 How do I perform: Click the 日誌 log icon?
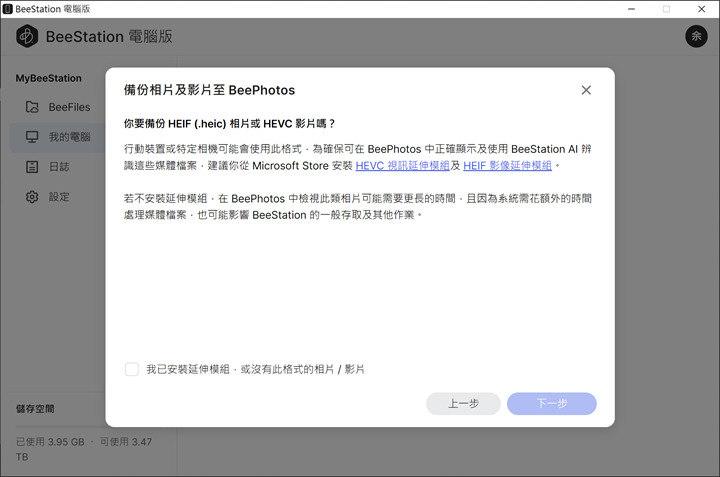32,167
